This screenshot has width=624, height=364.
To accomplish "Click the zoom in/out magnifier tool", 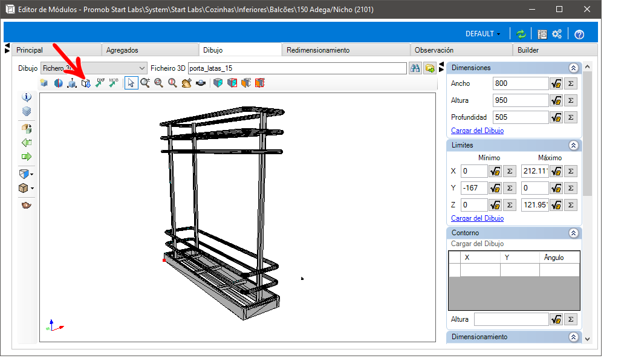I will tap(145, 83).
